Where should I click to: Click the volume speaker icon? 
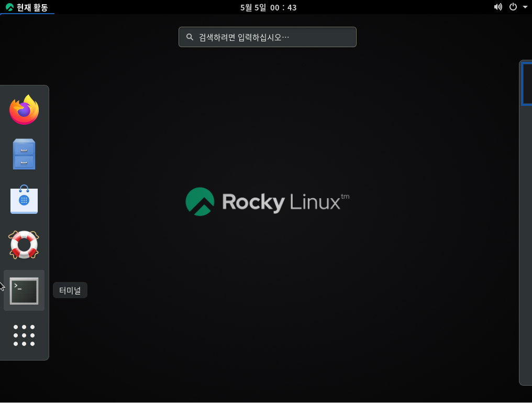[x=498, y=7]
